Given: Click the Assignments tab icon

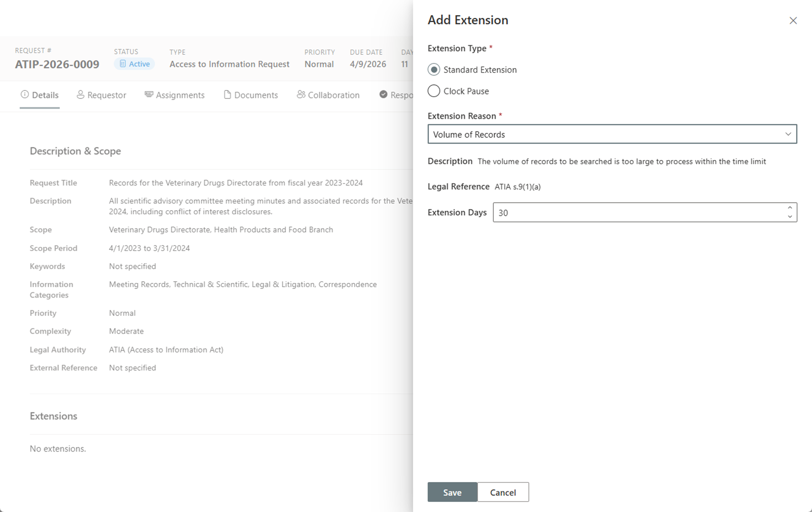Looking at the screenshot, I should coord(149,95).
